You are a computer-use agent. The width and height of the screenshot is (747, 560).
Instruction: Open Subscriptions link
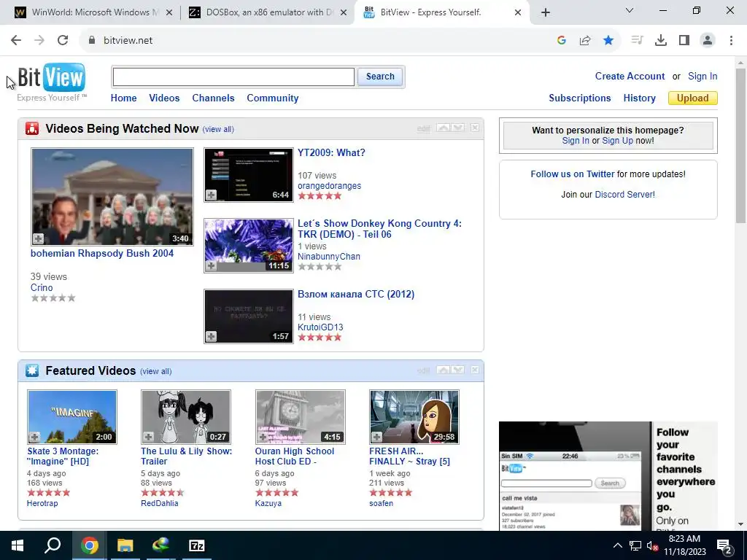point(580,98)
